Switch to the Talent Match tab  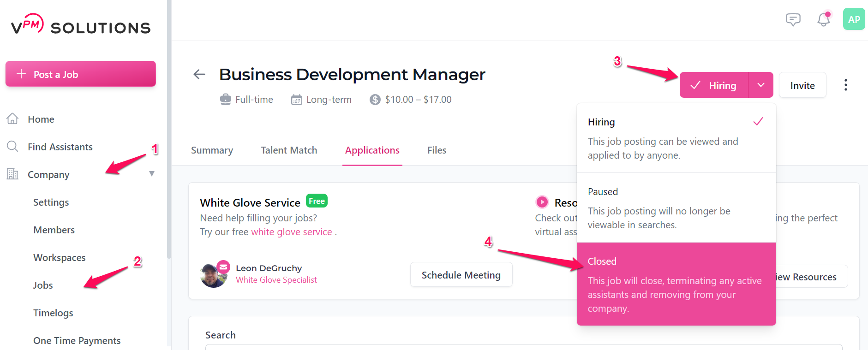(289, 150)
